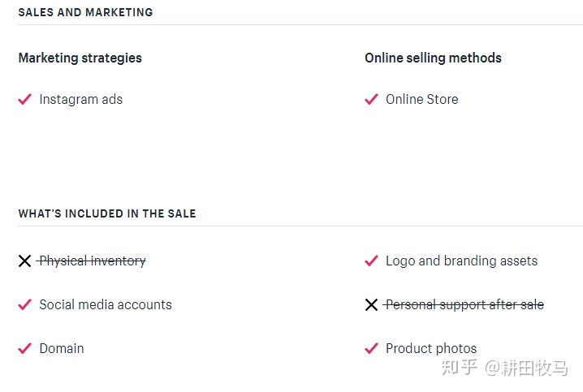This screenshot has height=392, width=583.
Task: Click the Product photos label
Action: (431, 348)
